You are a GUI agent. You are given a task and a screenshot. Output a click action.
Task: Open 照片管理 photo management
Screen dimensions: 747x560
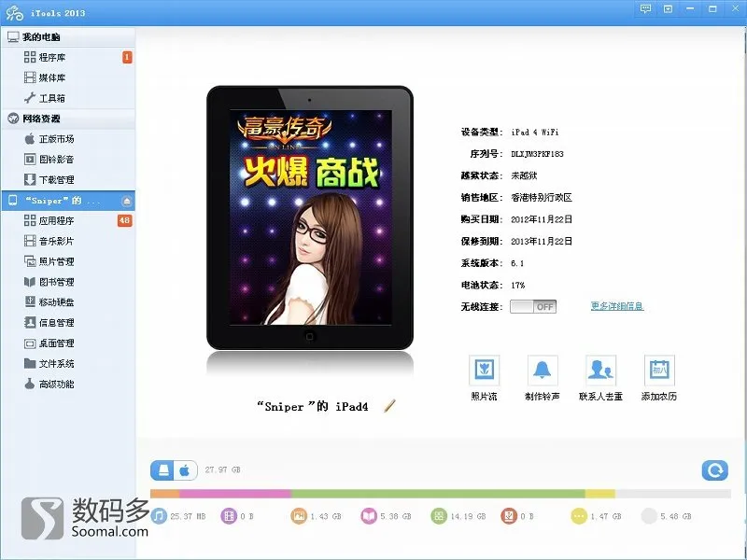pyautogui.click(x=67, y=262)
